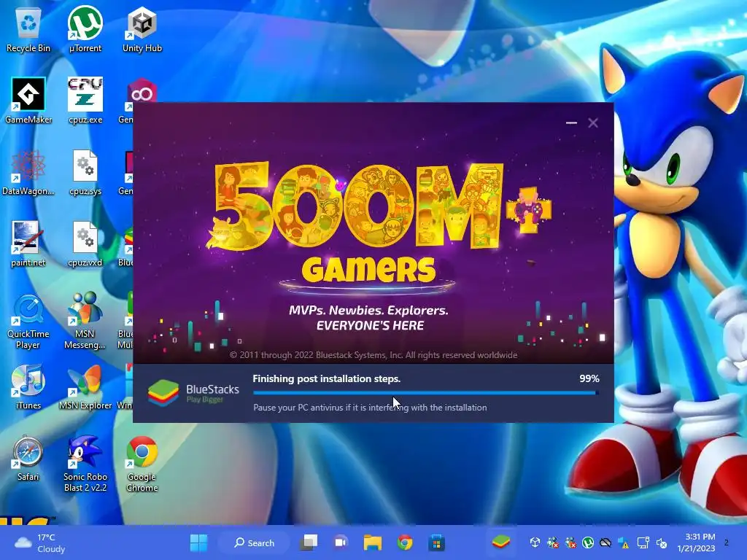Select the cpuz.vxd file on desktop
Viewport: 747px width, 560px height.
85,244
